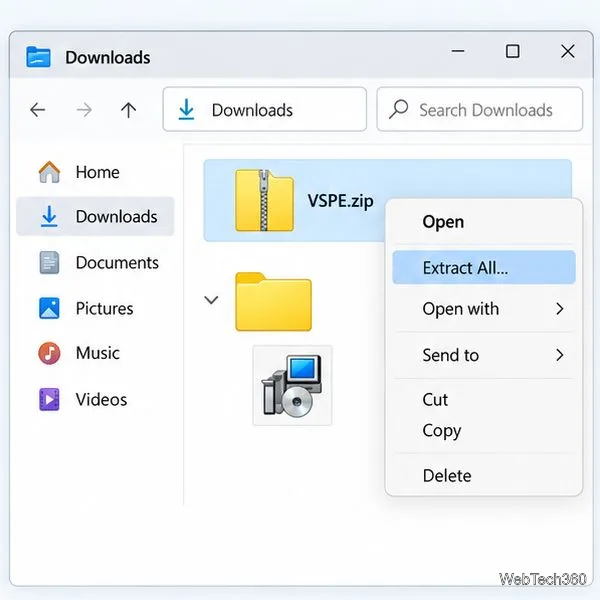Image resolution: width=600 pixels, height=600 pixels.
Task: Minimize the Downloads window
Action: pos(458,51)
